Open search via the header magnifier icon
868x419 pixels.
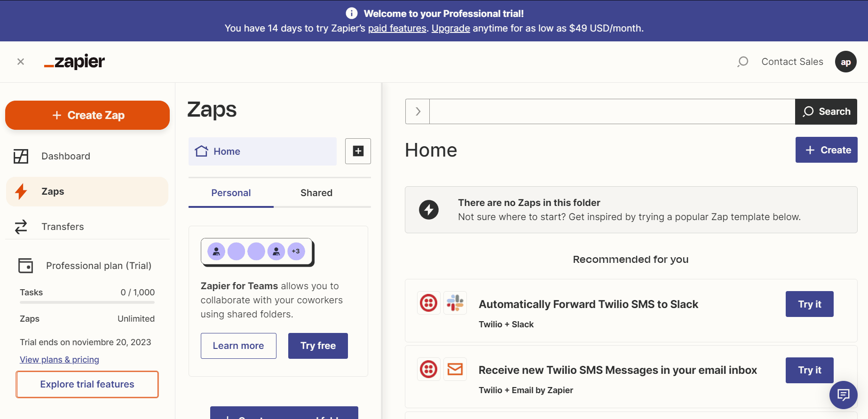tap(743, 62)
